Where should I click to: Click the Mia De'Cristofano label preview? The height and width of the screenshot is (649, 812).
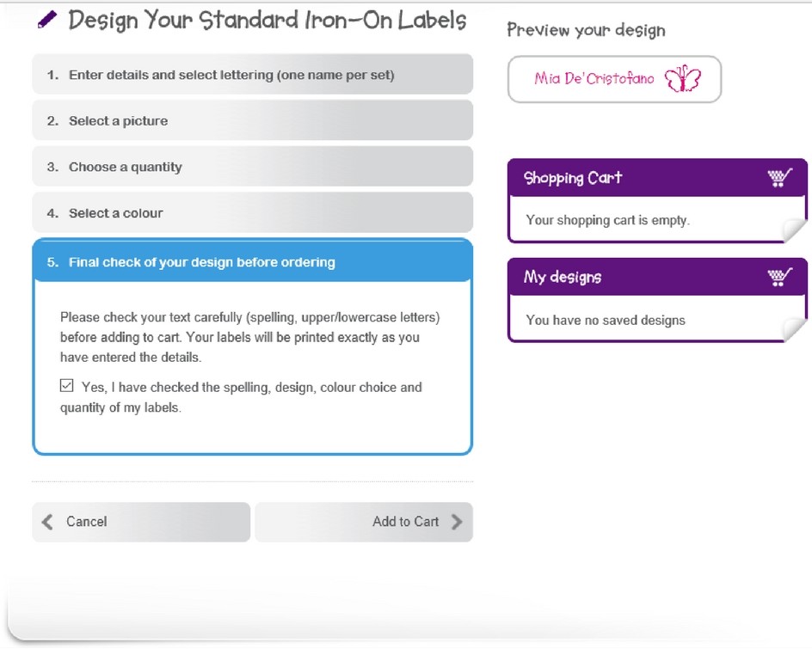tap(594, 79)
